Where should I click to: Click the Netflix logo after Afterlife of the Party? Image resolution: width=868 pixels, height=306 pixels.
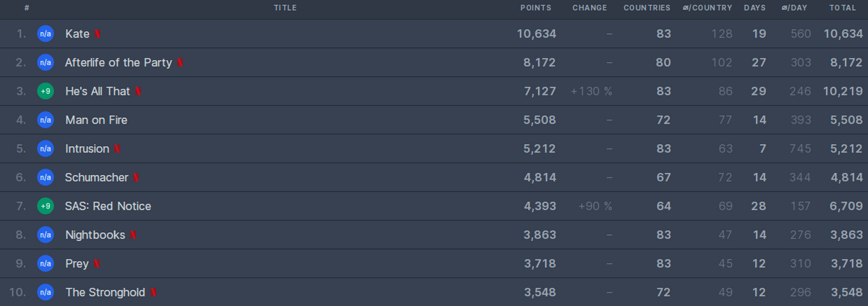tap(180, 63)
